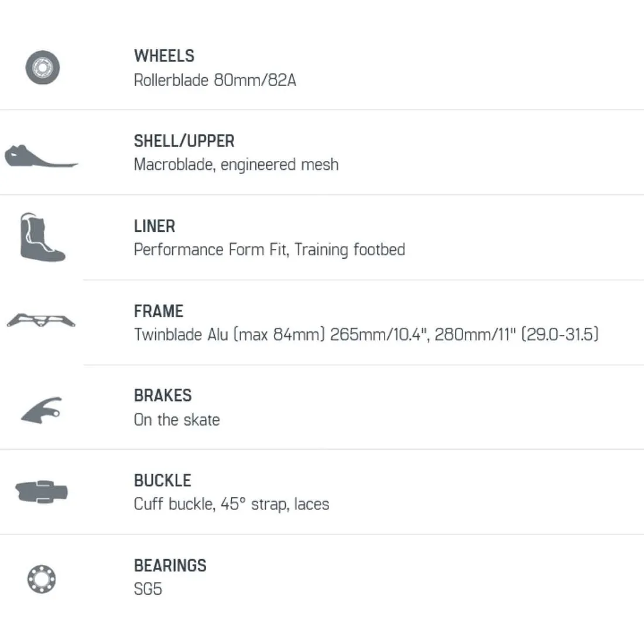Click "Performance Form Fit, Training footbed" text
This screenshot has height=644, width=644.
269,250
